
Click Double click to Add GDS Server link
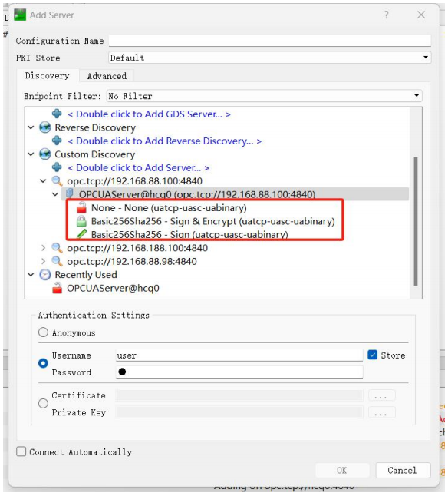coord(149,114)
